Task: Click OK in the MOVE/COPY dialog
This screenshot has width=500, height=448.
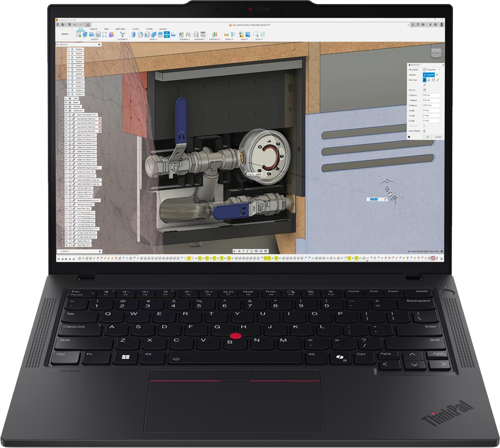Action: tap(428, 137)
